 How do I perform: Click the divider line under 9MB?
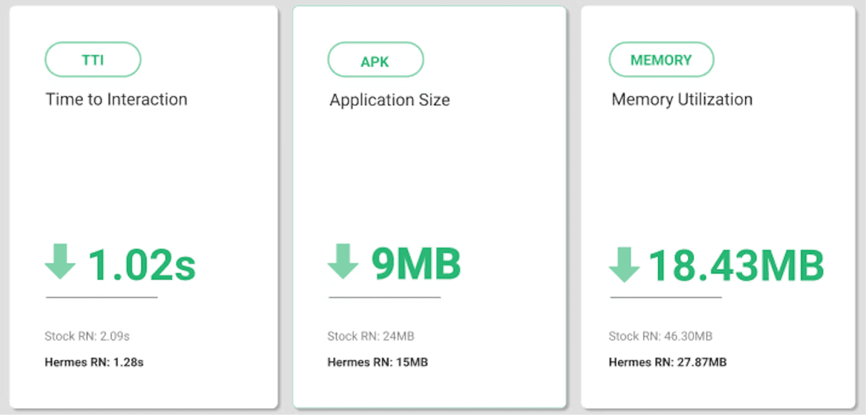click(x=385, y=297)
